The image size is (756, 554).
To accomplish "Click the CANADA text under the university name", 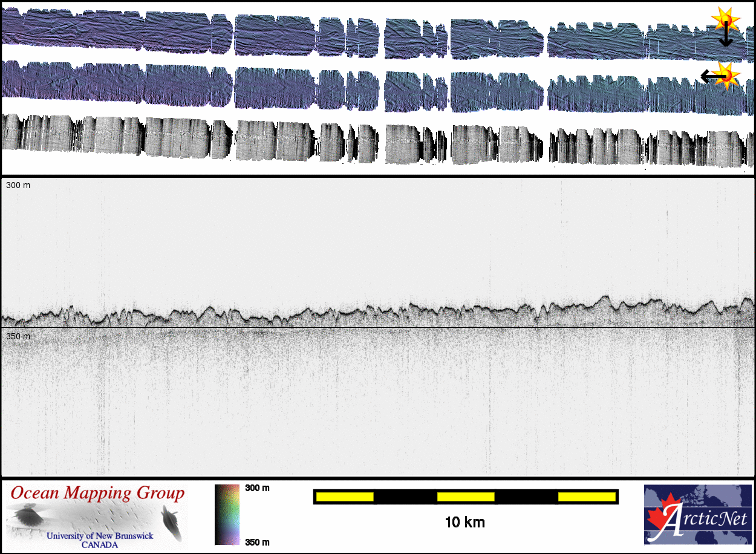I will [100, 544].
